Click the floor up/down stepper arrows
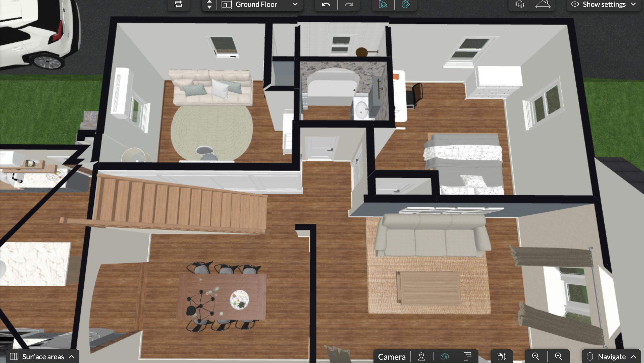 (x=209, y=4)
